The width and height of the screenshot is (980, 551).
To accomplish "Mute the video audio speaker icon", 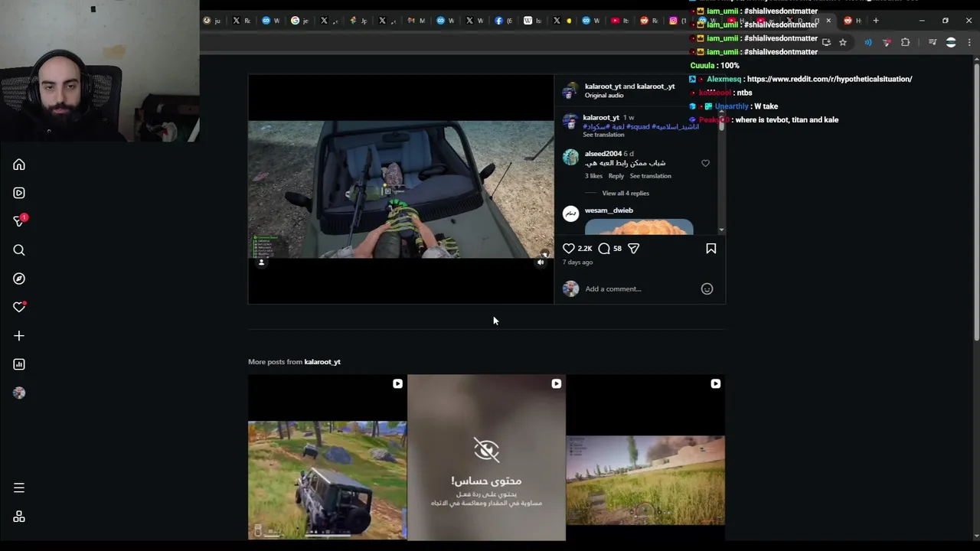I will pyautogui.click(x=541, y=262).
